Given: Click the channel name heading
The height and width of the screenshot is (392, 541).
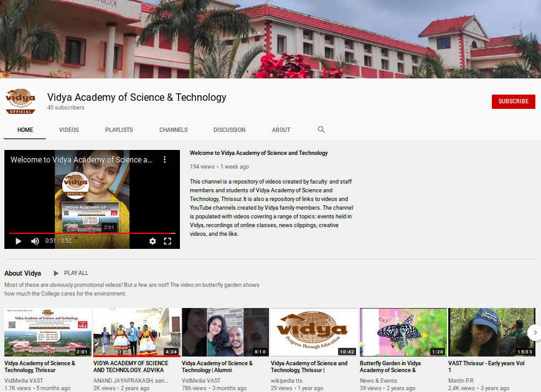Looking at the screenshot, I should coord(136,97).
